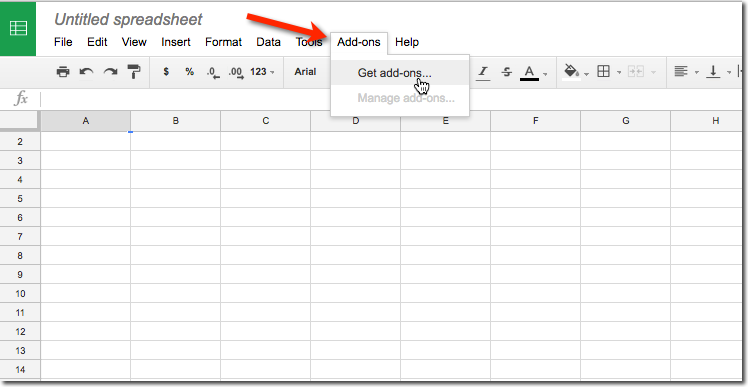Select column B header
748x387 pixels.
176,121
